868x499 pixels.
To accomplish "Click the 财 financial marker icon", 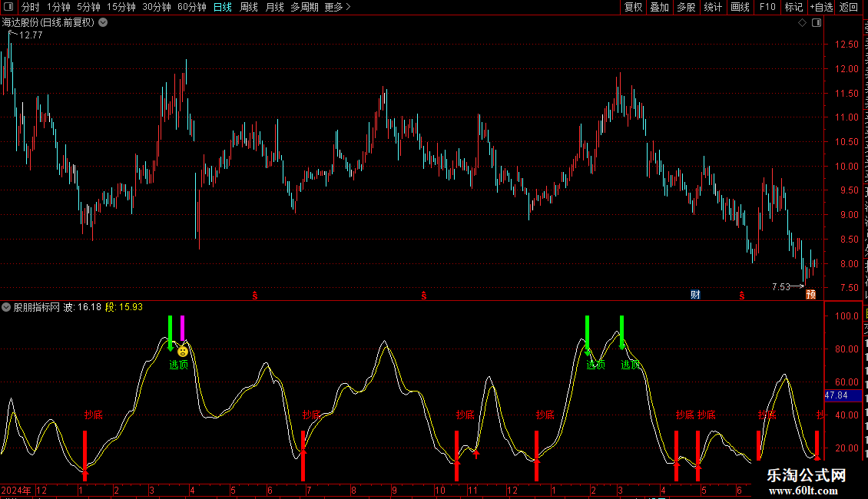I will pyautogui.click(x=695, y=294).
